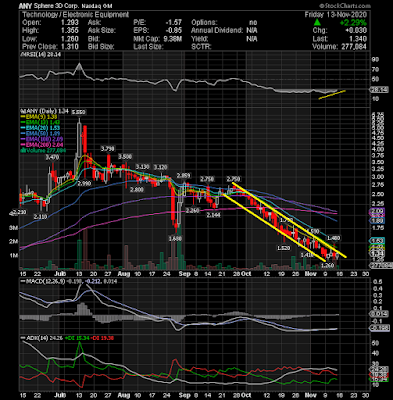Click the Sep label on price chart axis
The width and height of the screenshot is (393, 400).
[185, 274]
